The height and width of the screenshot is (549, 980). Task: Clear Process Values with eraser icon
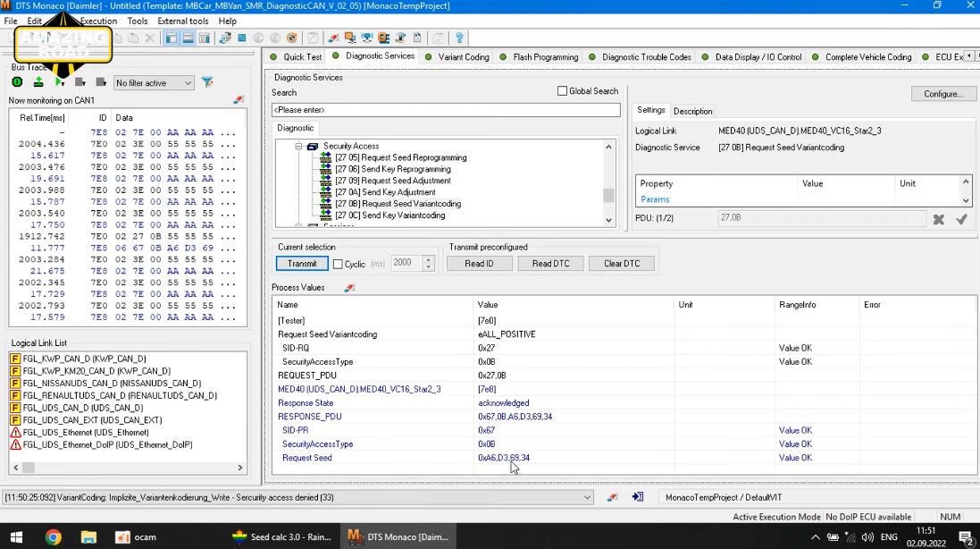[x=349, y=288]
